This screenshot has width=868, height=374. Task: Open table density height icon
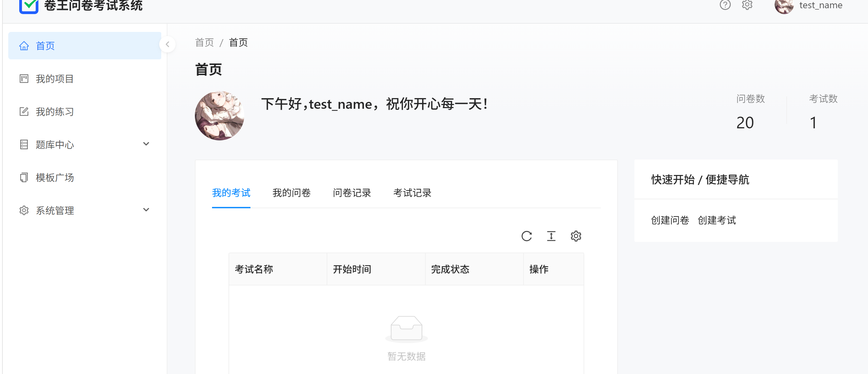[551, 236]
